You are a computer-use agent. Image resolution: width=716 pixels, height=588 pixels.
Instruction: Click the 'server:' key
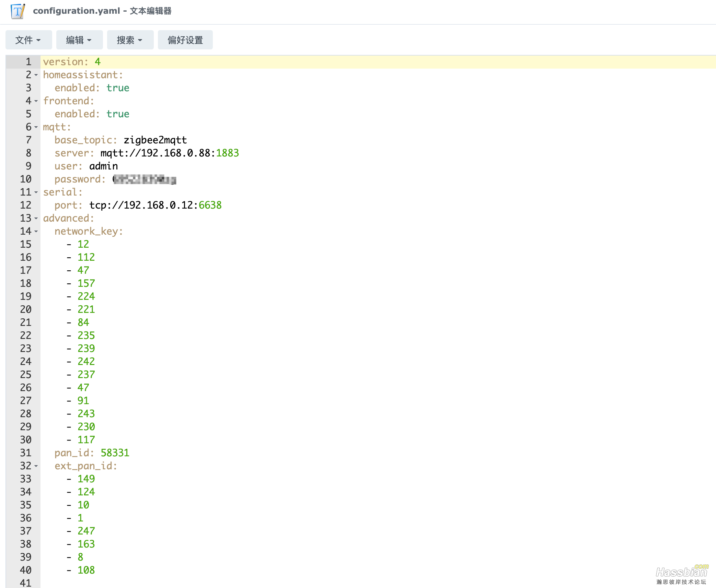click(x=74, y=153)
